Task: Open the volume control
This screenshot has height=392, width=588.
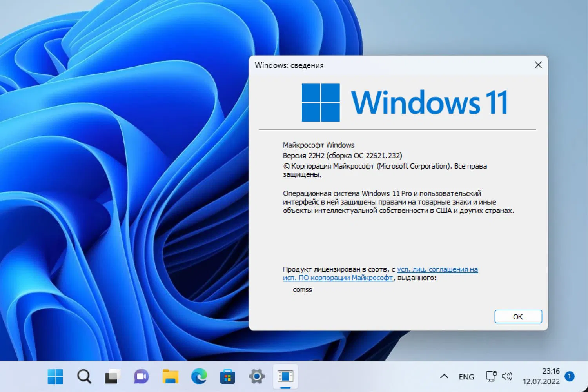Action: [x=507, y=376]
